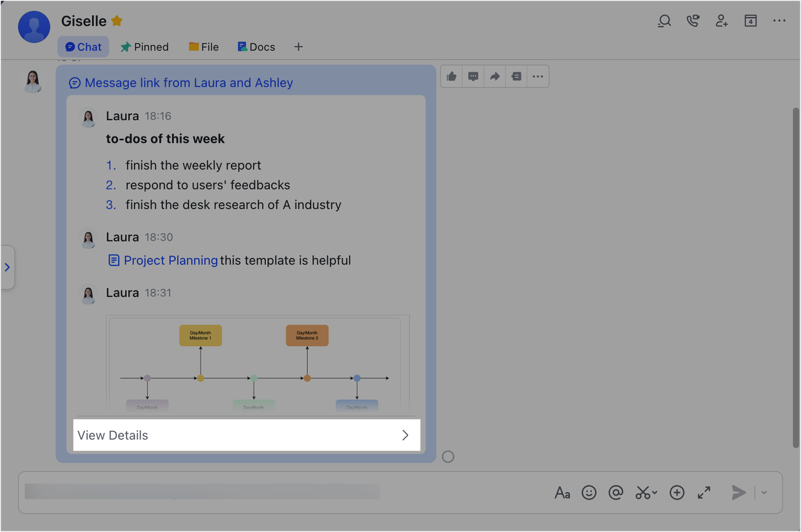Open the Docs tab

coord(256,46)
